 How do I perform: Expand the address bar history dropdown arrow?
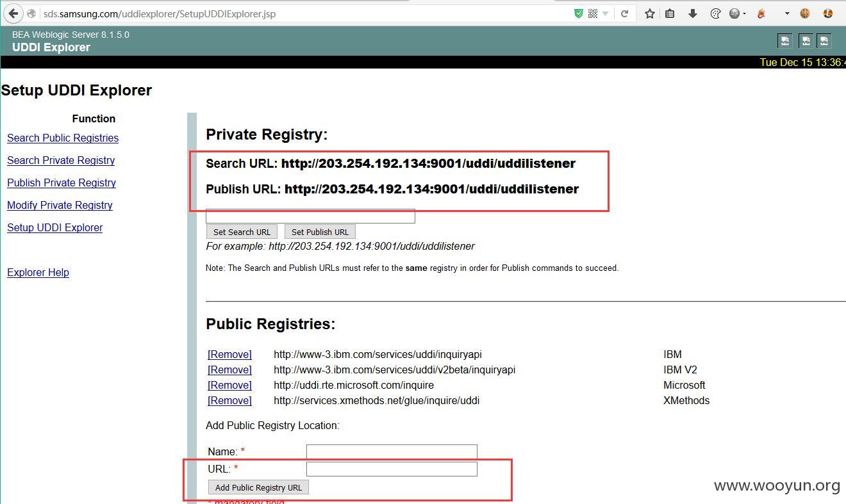pyautogui.click(x=606, y=14)
